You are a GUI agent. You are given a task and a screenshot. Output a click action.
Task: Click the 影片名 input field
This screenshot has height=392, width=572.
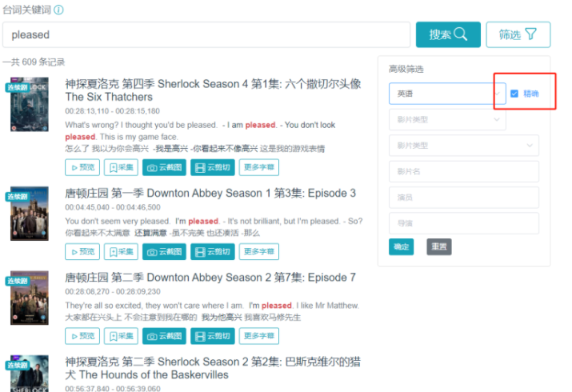click(x=463, y=171)
